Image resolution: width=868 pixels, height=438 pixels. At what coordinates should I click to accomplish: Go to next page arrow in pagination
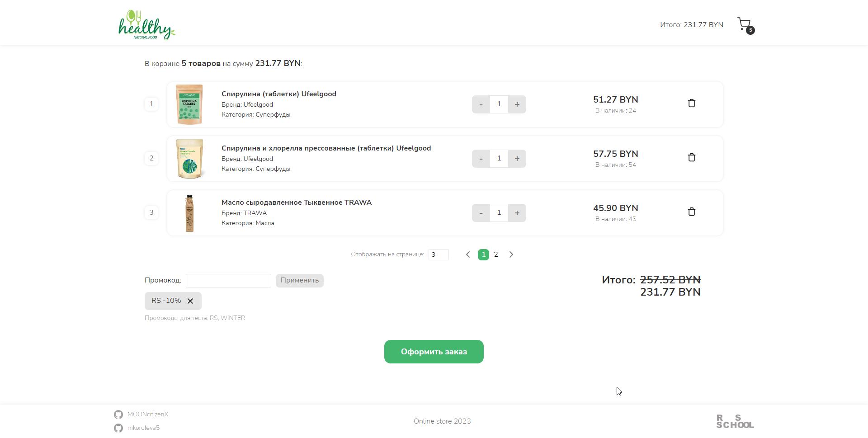point(511,254)
